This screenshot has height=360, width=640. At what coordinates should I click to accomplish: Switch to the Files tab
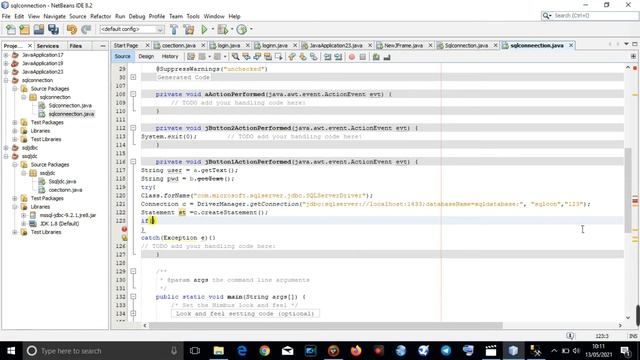pos(76,46)
